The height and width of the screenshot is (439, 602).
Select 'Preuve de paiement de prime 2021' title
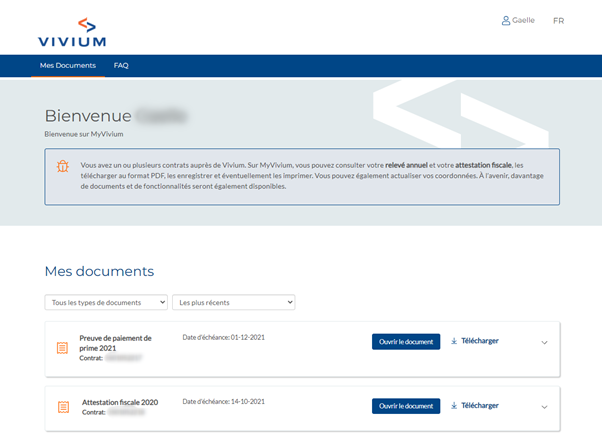coord(115,343)
